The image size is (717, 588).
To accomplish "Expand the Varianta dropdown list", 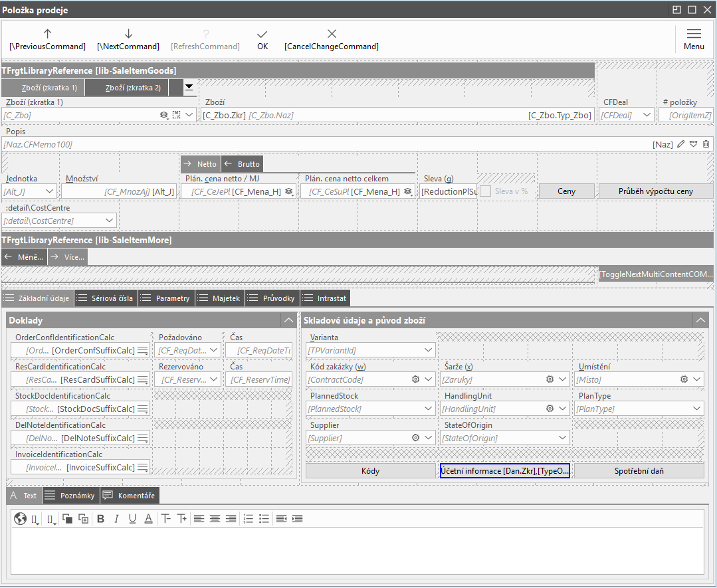I will click(x=428, y=350).
